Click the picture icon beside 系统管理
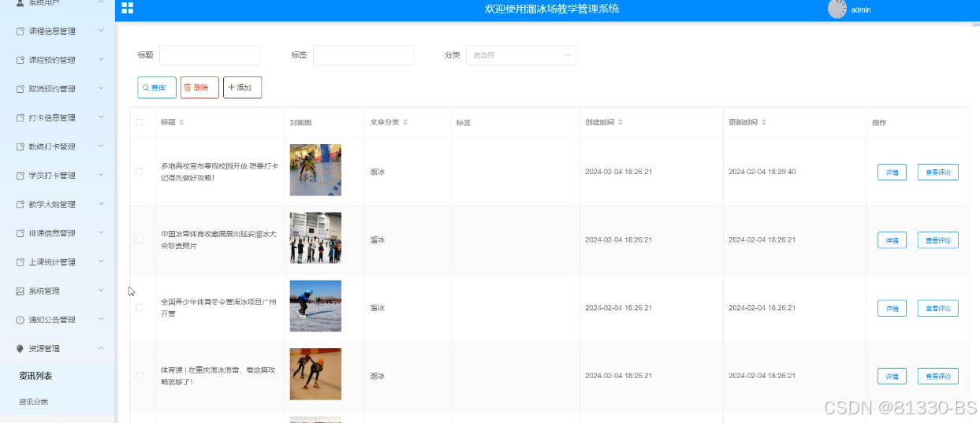980x423 pixels. [x=20, y=291]
